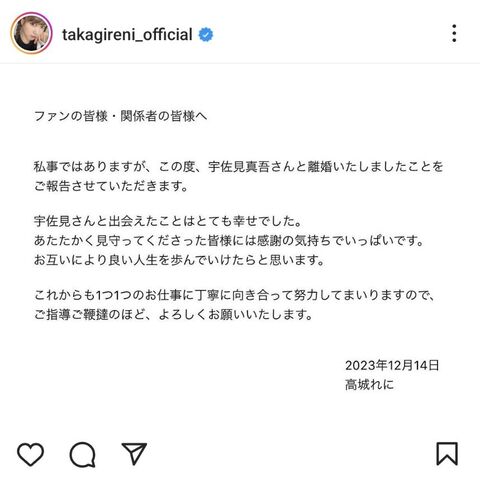Screen dimensions: 480x480
Task: Click the line 宇佐見さんと出会えたことは
Action: (168, 221)
